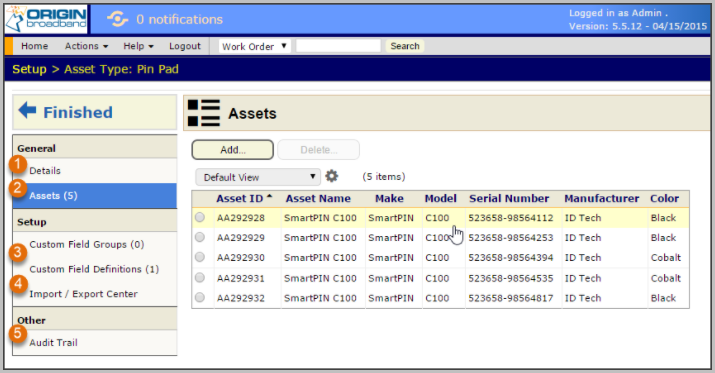The image size is (715, 373).
Task: Expand the Help menu
Action: pyautogui.click(x=138, y=46)
